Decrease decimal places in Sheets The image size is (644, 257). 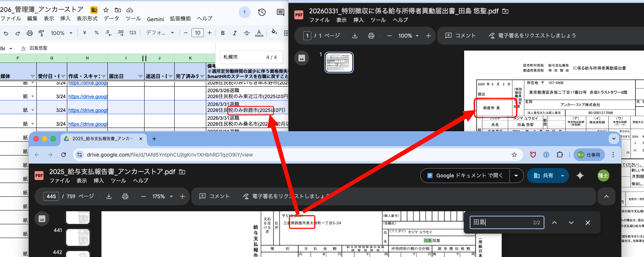108,33
